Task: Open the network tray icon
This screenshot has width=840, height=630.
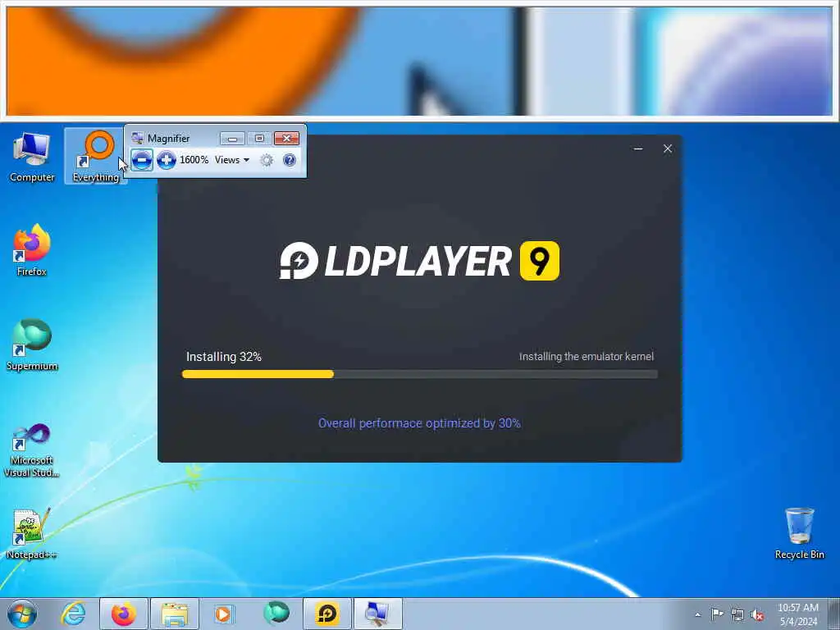Action: click(737, 614)
